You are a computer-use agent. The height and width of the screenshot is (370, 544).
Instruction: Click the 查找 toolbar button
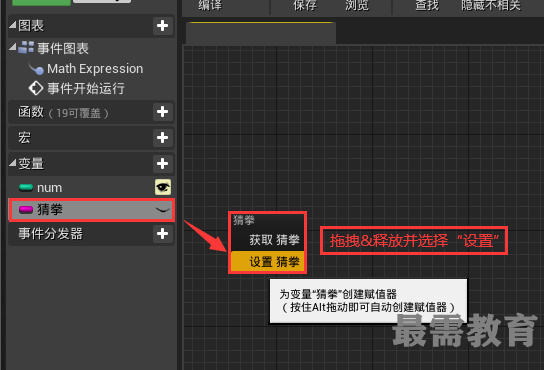pyautogui.click(x=427, y=5)
